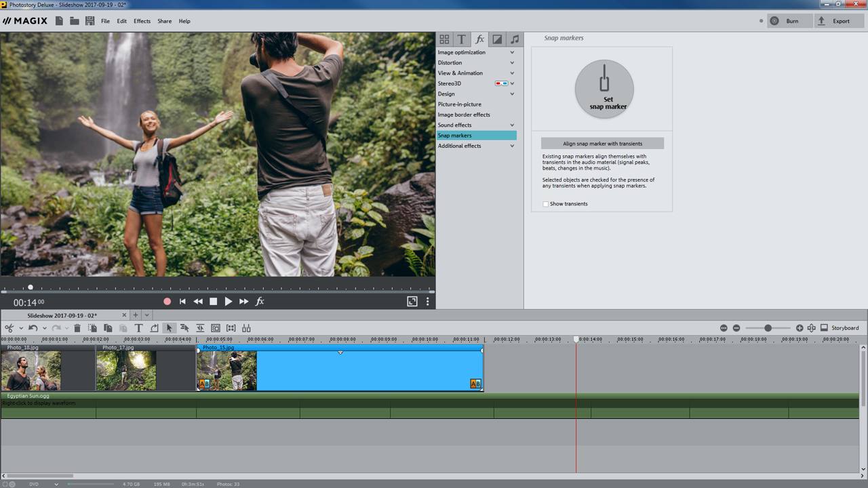Click the Egyptian Sun.ogg audio track

[x=430, y=406]
